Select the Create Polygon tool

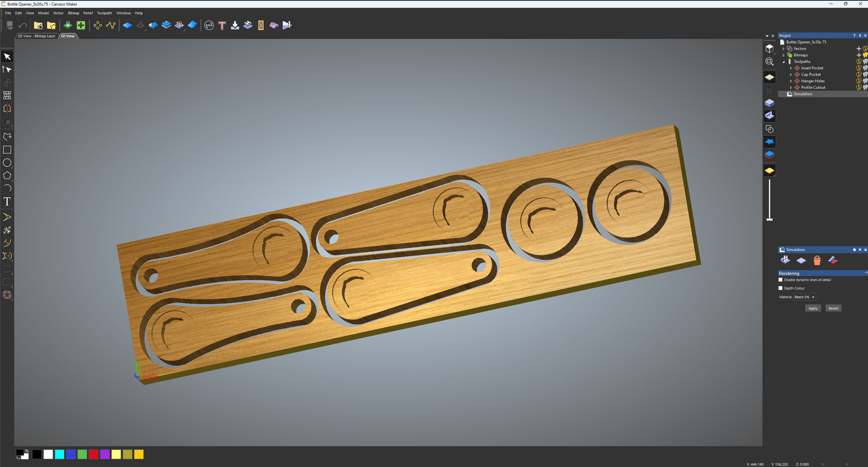point(7,176)
